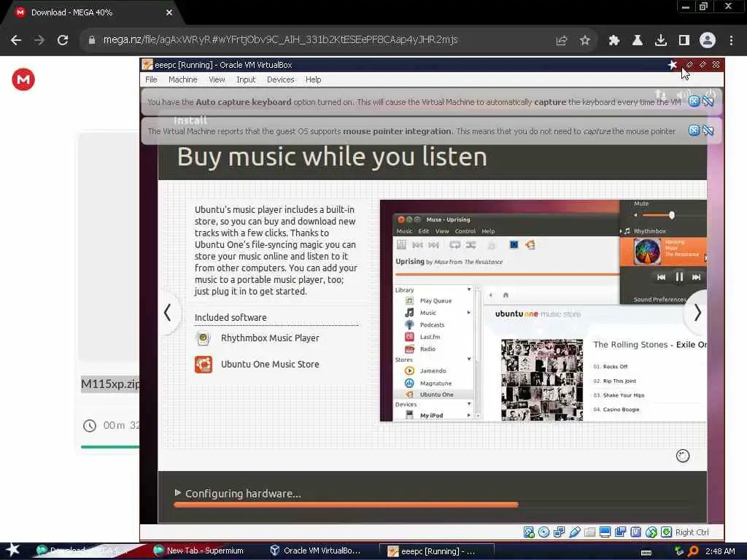Image resolution: width=747 pixels, height=560 pixels.
Task: Open the browser downloads icon
Action: coord(660,41)
